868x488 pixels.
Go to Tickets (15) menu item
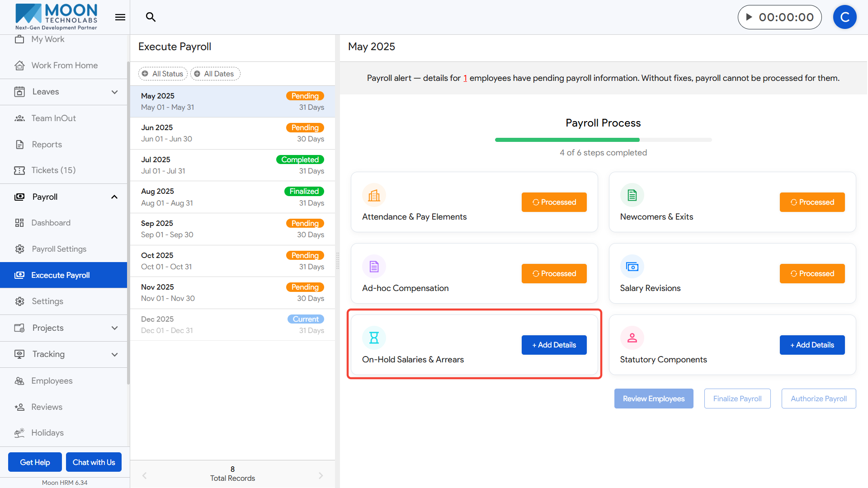(x=53, y=170)
